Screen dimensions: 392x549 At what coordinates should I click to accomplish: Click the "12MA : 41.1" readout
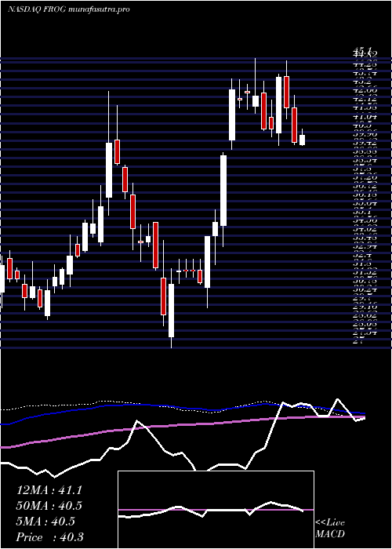point(49,490)
